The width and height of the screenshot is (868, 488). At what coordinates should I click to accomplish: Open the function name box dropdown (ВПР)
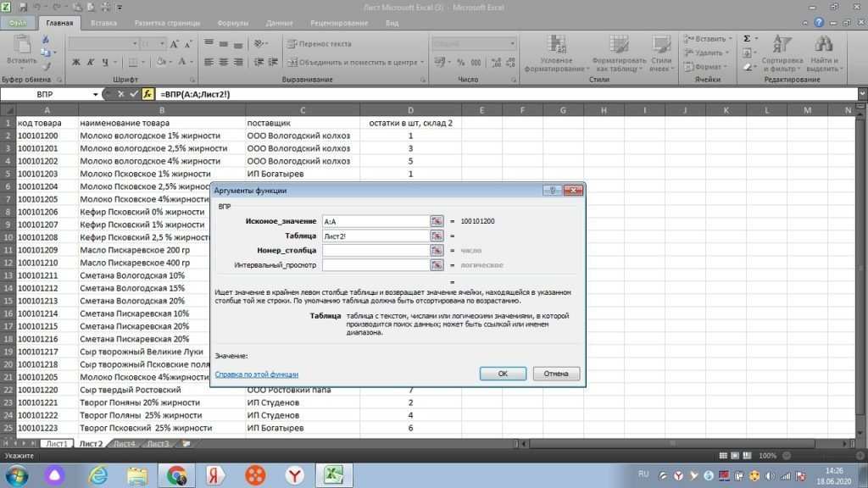(x=105, y=94)
